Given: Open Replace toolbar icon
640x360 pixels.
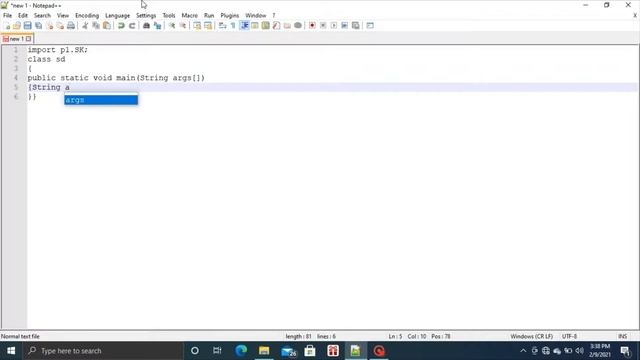Looking at the screenshot, I should 157,26.
